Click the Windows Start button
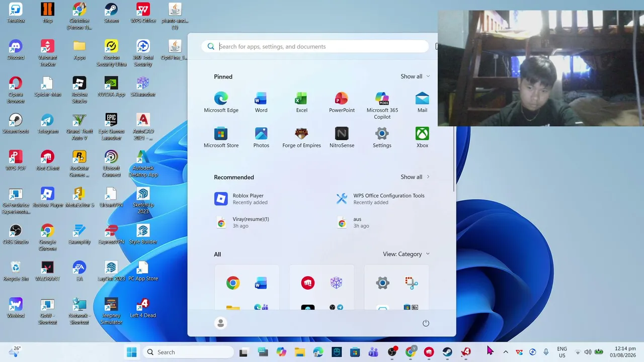This screenshot has width=644, height=362. pos(132,352)
